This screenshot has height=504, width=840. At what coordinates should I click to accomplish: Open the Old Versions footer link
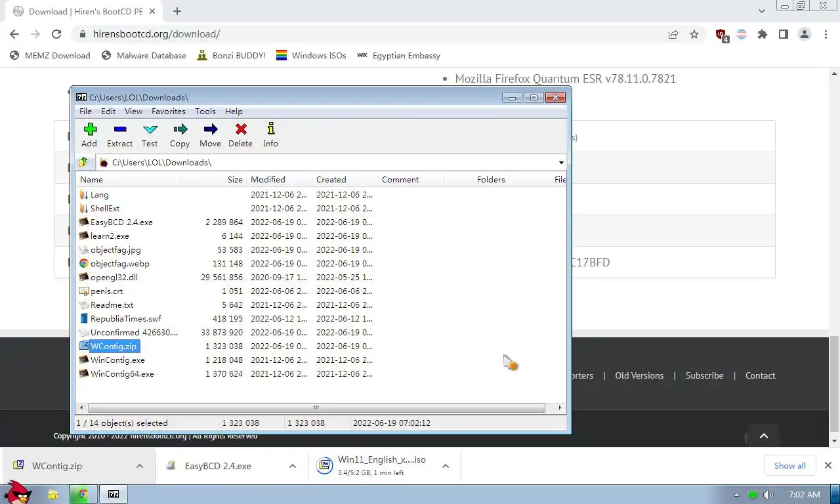pyautogui.click(x=639, y=375)
